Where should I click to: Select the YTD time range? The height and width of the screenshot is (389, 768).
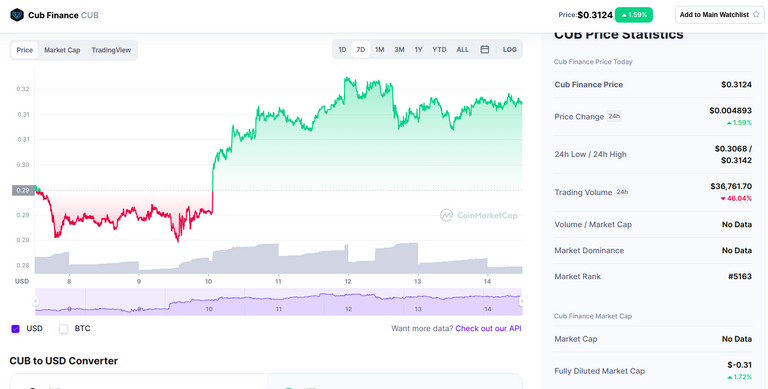[x=439, y=49]
